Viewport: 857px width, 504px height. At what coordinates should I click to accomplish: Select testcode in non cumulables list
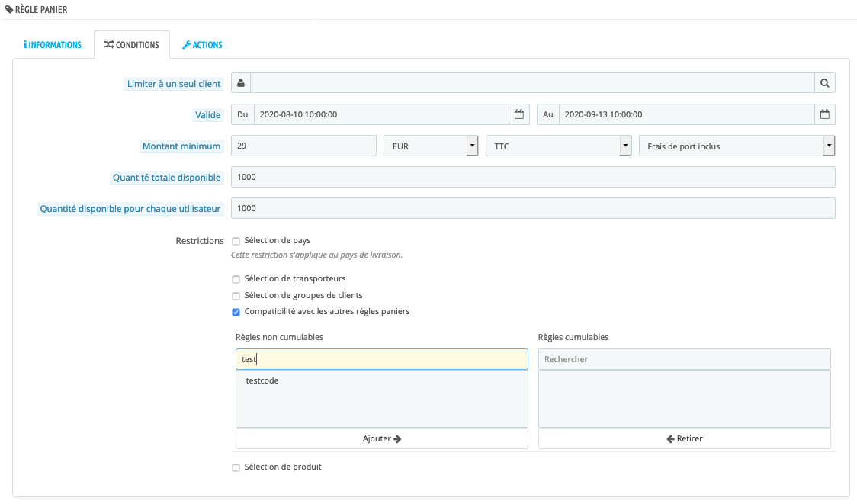pos(262,381)
